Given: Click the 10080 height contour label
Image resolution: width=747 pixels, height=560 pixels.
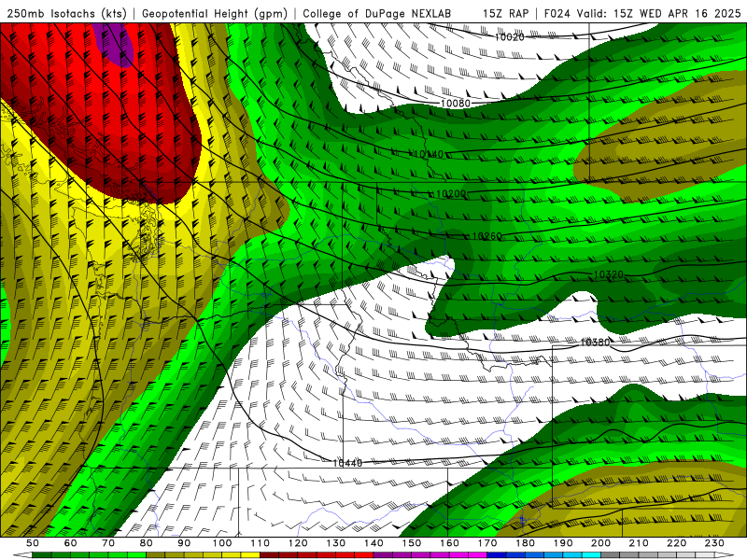Looking at the screenshot, I should pos(455,103).
